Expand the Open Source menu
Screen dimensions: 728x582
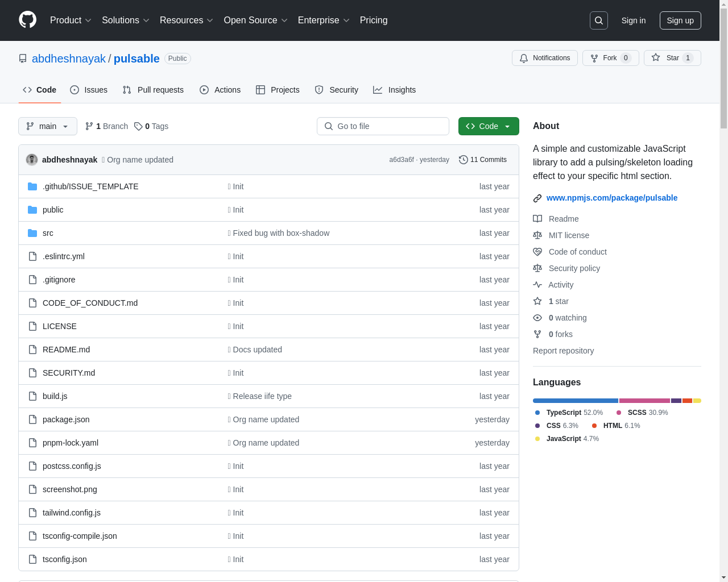tap(256, 20)
